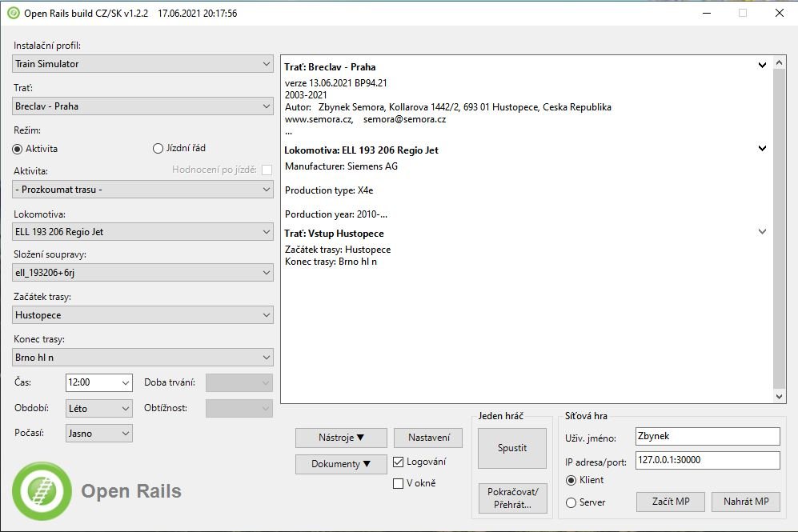Screen dimensions: 798x532
Task: Click the Konec trasy: Brno hl n line
Action: [x=331, y=262]
